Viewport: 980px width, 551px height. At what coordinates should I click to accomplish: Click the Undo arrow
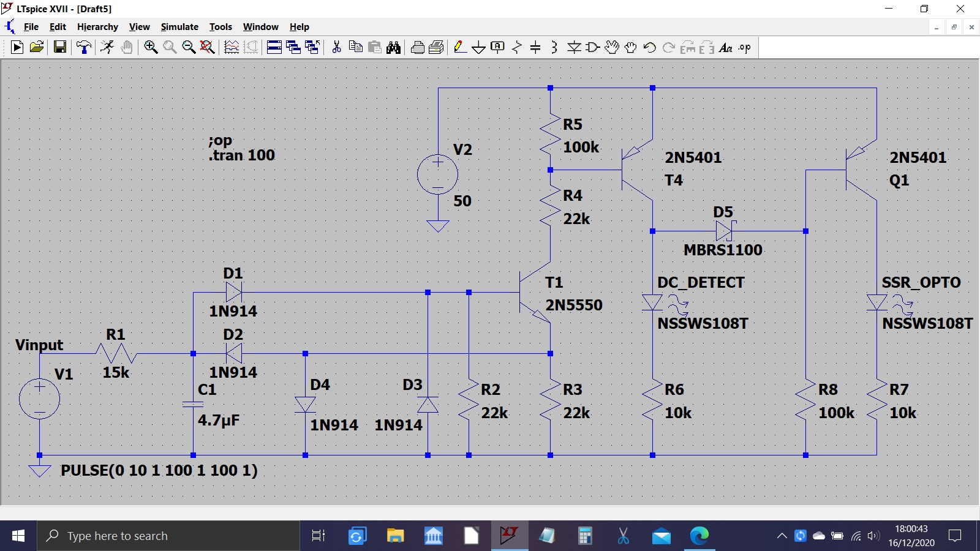[x=650, y=47]
